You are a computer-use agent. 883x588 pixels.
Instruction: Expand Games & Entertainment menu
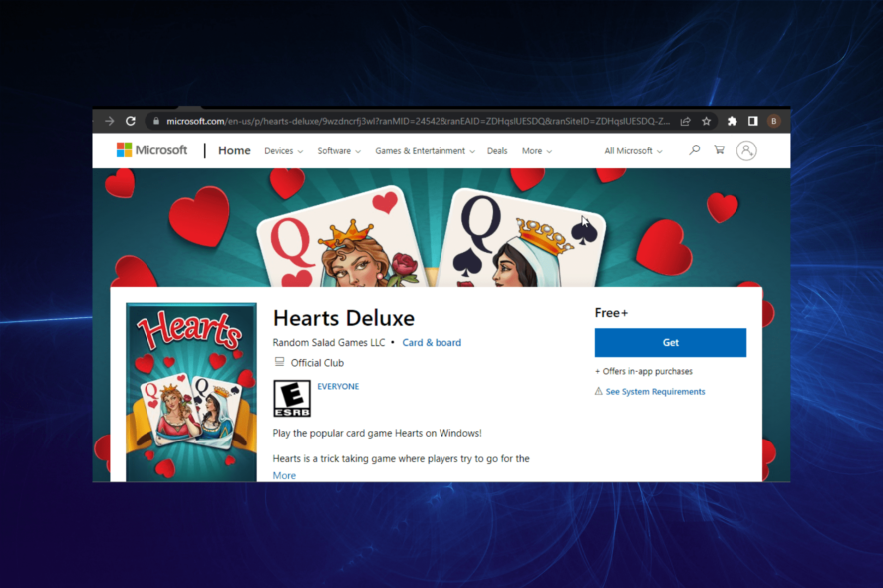pyautogui.click(x=426, y=150)
